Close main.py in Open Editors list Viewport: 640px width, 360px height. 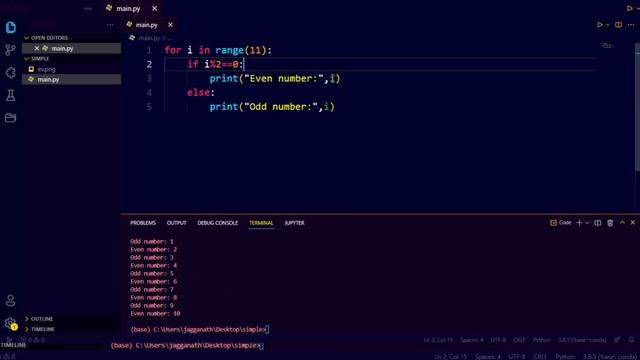pyautogui.click(x=37, y=48)
